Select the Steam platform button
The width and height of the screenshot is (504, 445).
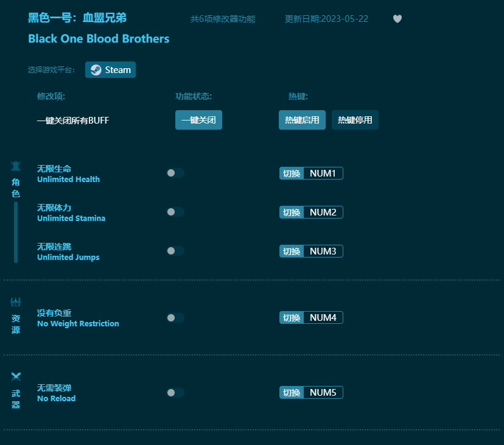tap(110, 69)
